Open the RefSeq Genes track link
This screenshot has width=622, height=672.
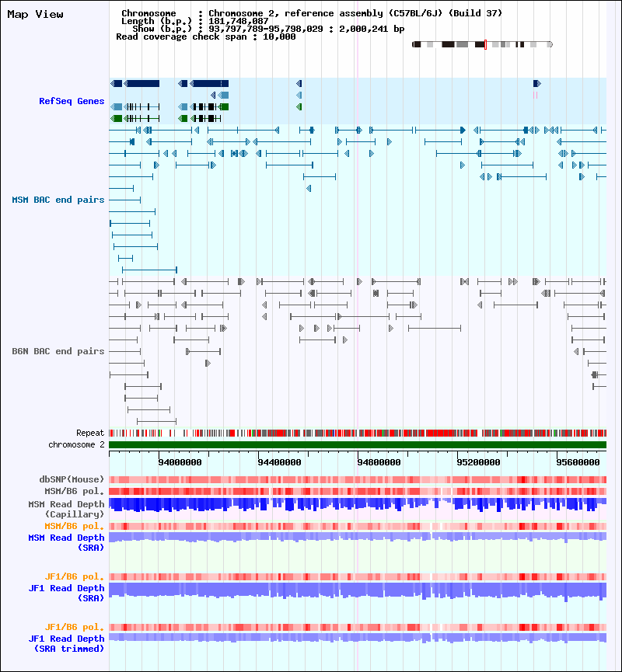click(72, 101)
